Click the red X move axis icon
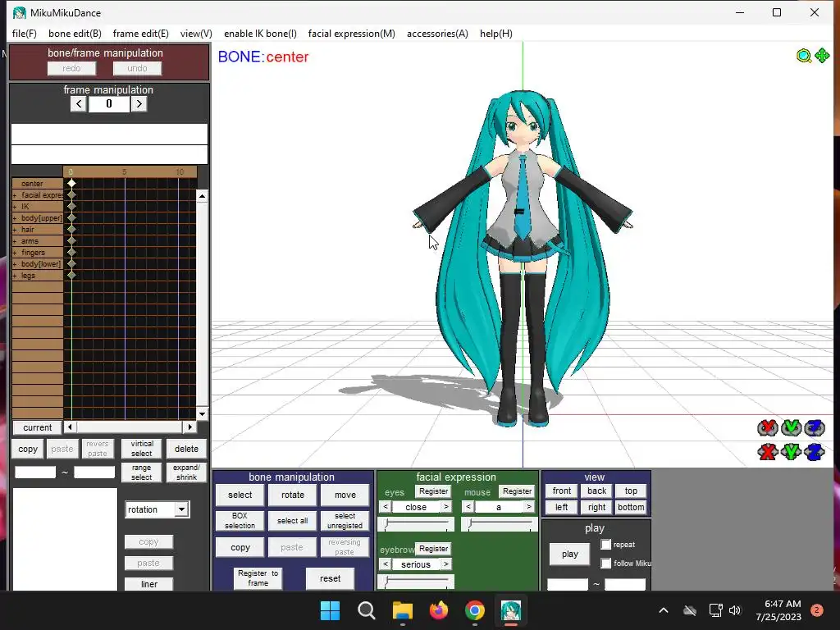 768,452
